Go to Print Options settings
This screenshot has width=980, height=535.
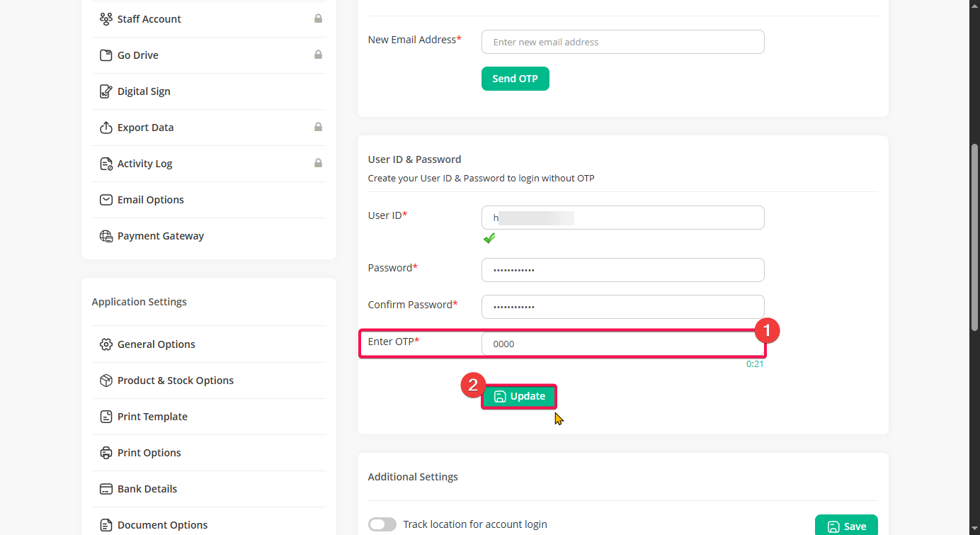(149, 453)
